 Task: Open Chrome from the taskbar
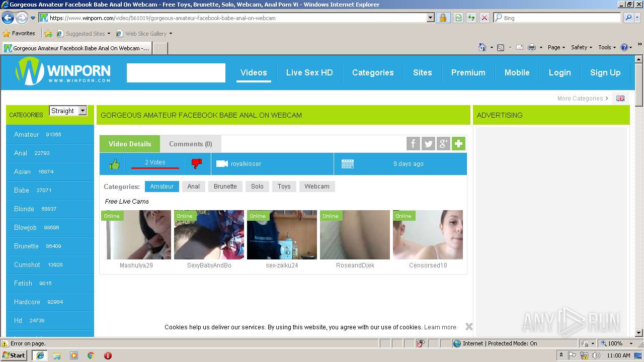pyautogui.click(x=91, y=355)
